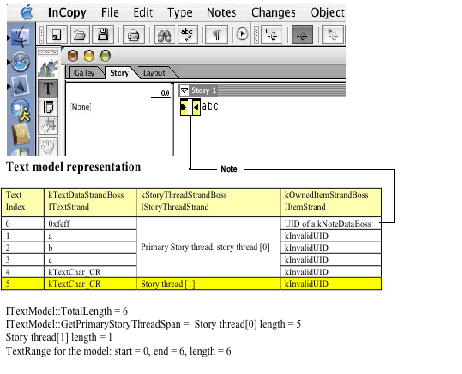Click the TextRange for the model line

[118, 351]
